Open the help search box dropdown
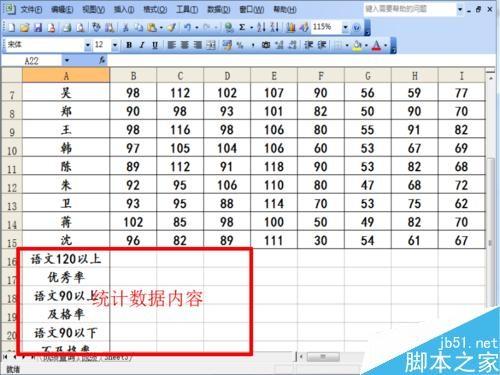 [x=460, y=9]
